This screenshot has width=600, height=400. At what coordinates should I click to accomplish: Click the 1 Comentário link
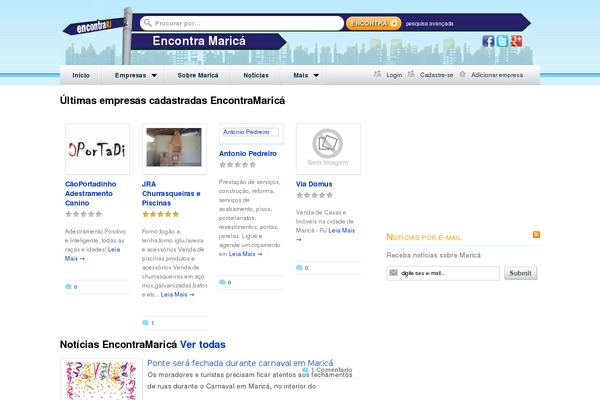coord(331,370)
